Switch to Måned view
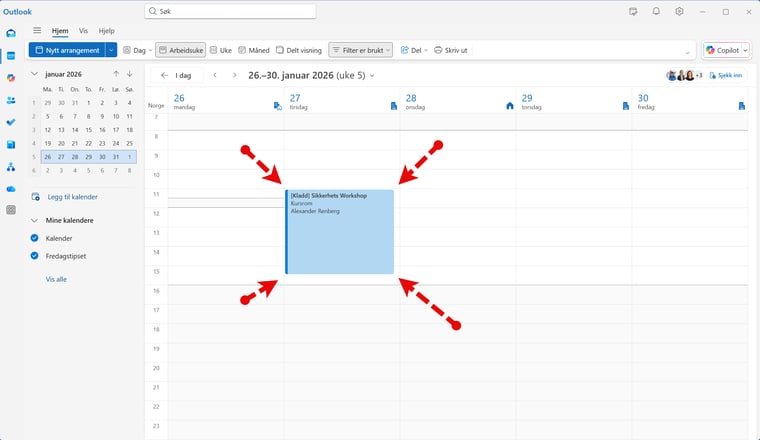Screen dimensions: 760x440 click(254, 50)
